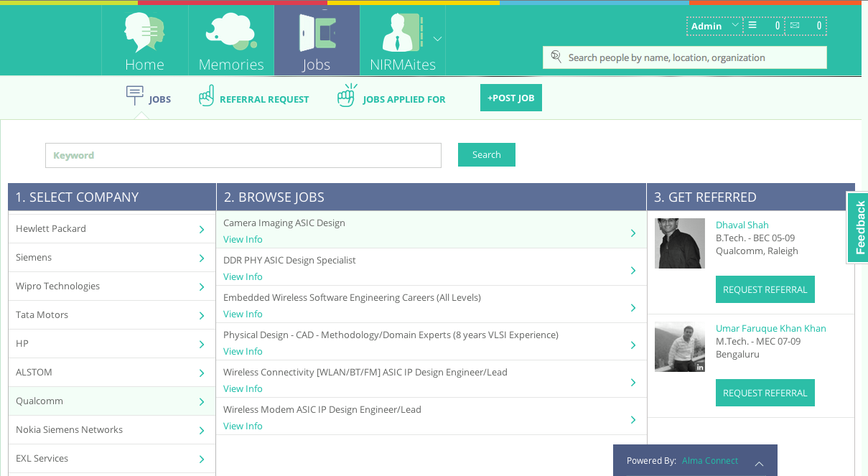
Task: Click the messages envelope icon
Action: pyautogui.click(x=795, y=25)
